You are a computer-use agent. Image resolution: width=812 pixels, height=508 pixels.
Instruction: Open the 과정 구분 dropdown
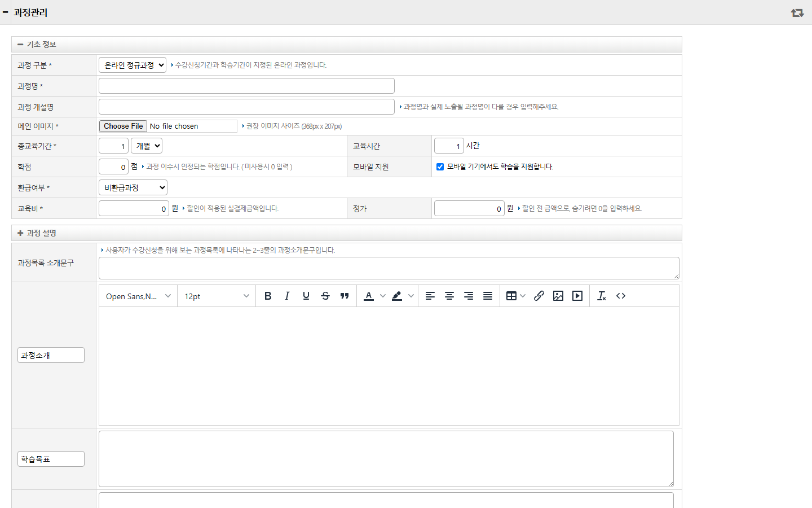pos(133,65)
